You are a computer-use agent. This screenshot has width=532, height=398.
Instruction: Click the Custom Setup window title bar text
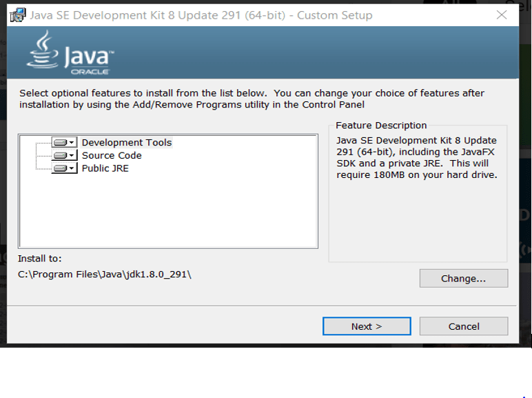pyautogui.click(x=201, y=15)
